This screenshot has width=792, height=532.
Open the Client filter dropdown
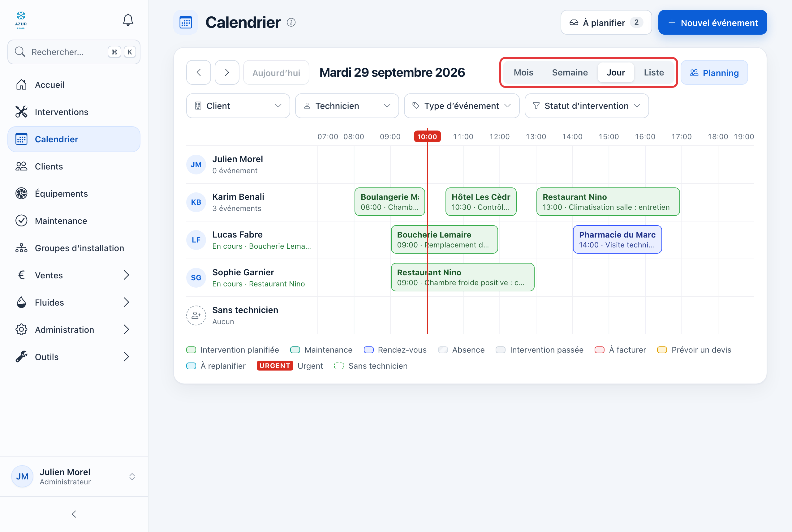point(238,106)
